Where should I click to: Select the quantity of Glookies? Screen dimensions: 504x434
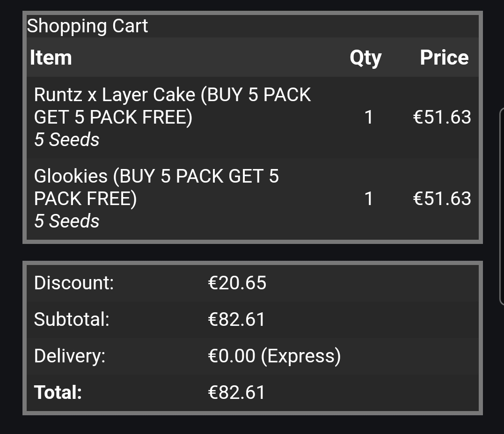(x=369, y=199)
